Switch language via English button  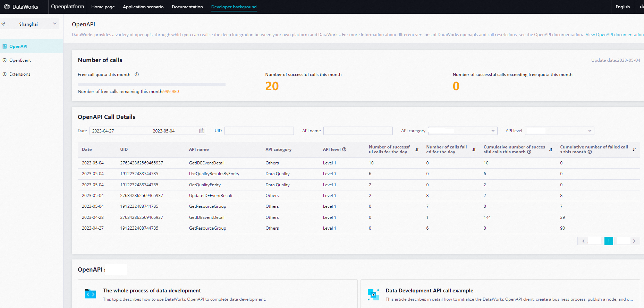[622, 7]
